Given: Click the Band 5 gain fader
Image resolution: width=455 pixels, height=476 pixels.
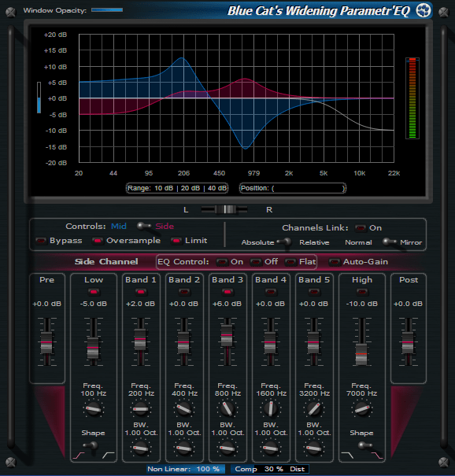Looking at the screenshot, I should (314, 341).
